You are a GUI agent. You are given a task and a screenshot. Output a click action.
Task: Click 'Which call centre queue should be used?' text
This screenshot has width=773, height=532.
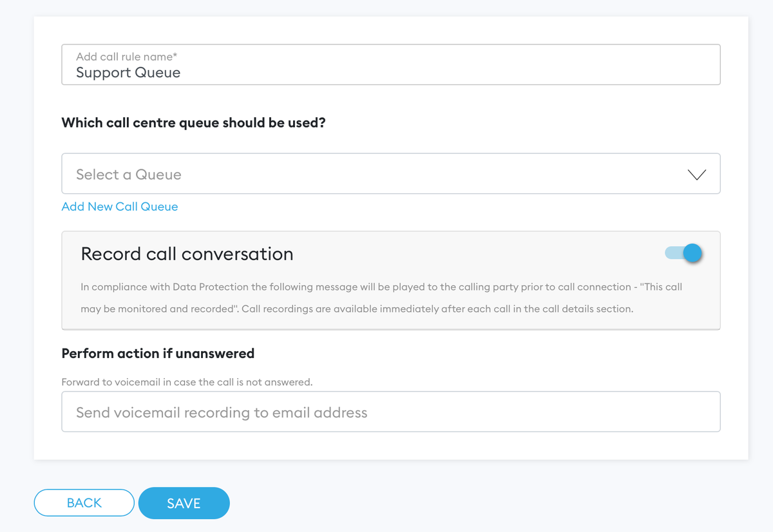pyautogui.click(x=193, y=122)
